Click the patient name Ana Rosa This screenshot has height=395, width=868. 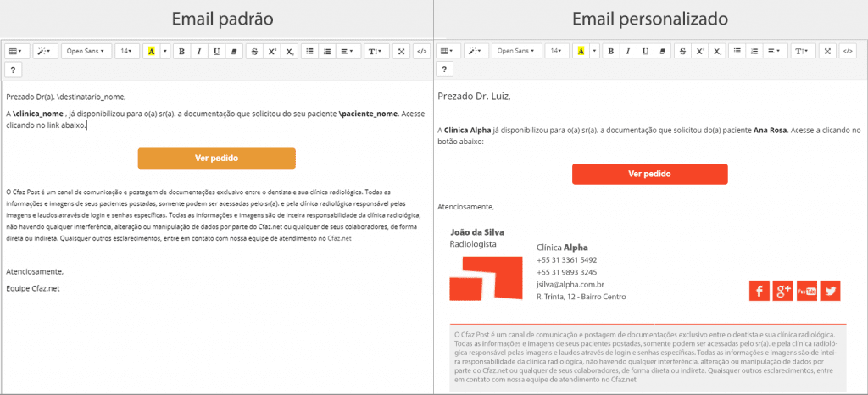click(x=770, y=131)
